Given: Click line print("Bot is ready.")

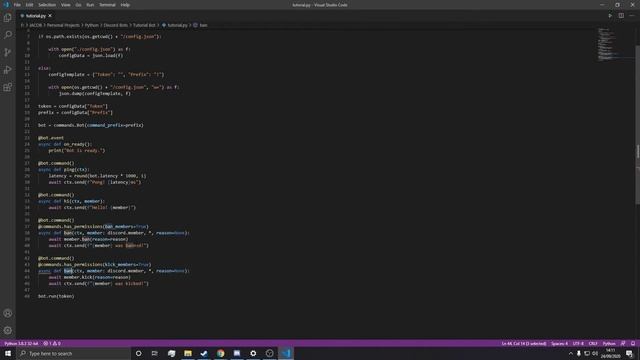Looking at the screenshot, I should (x=77, y=151).
